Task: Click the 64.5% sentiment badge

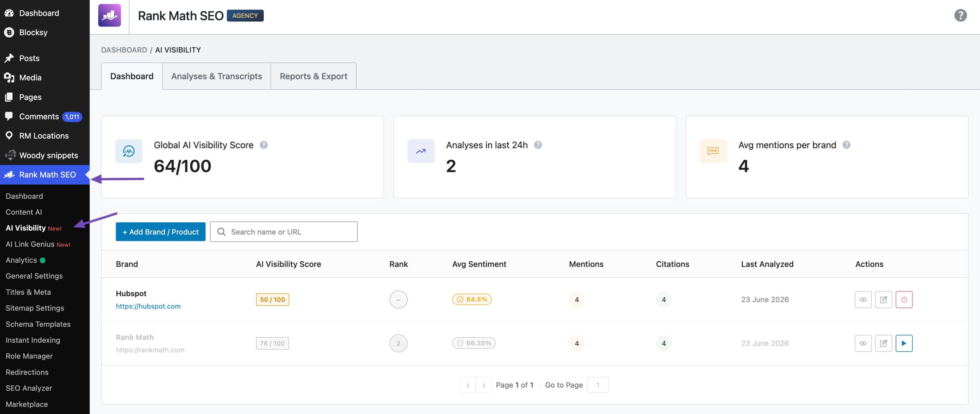Action: pyautogui.click(x=472, y=299)
